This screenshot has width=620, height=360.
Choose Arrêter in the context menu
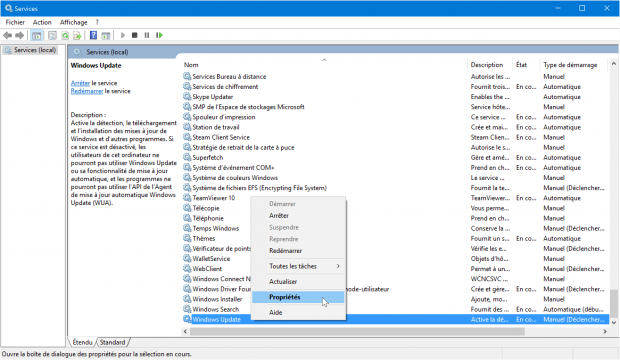point(299,216)
